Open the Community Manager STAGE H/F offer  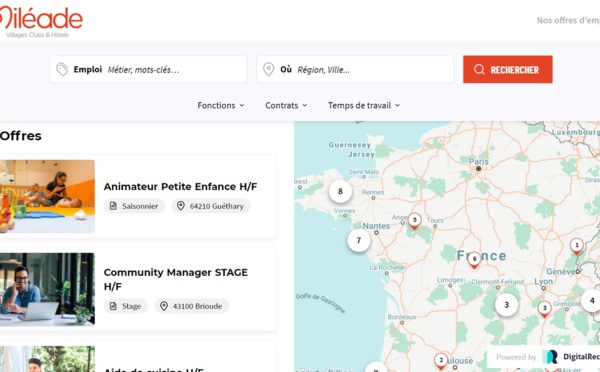(x=176, y=279)
